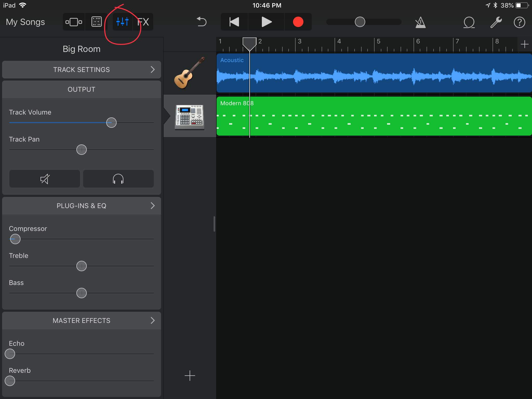The width and height of the screenshot is (532, 399).
Task: Add a new track with plus button
Action: pos(190,376)
